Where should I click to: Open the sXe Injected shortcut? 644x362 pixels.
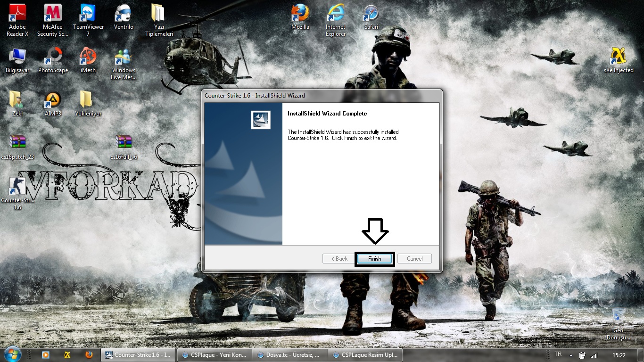pos(618,58)
